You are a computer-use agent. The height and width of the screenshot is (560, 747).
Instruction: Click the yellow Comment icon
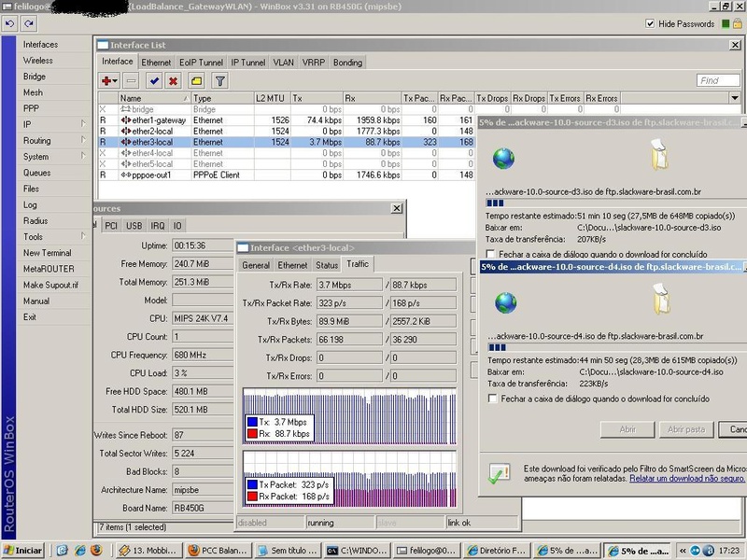click(197, 81)
